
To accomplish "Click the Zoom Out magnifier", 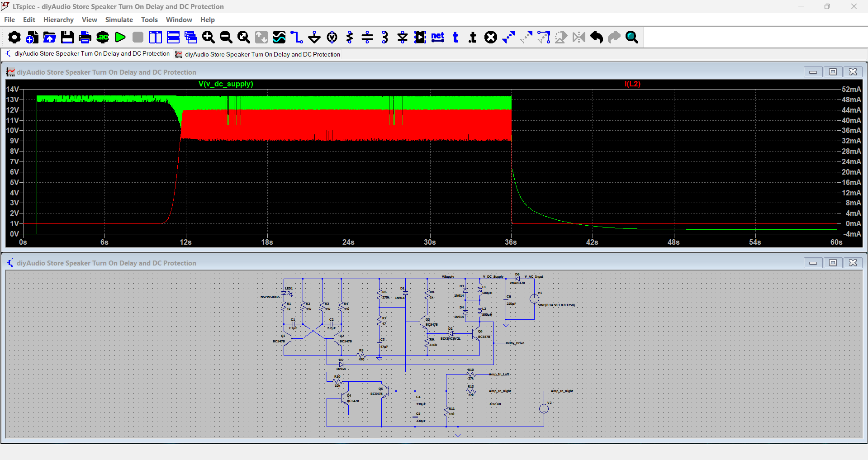I will point(226,37).
